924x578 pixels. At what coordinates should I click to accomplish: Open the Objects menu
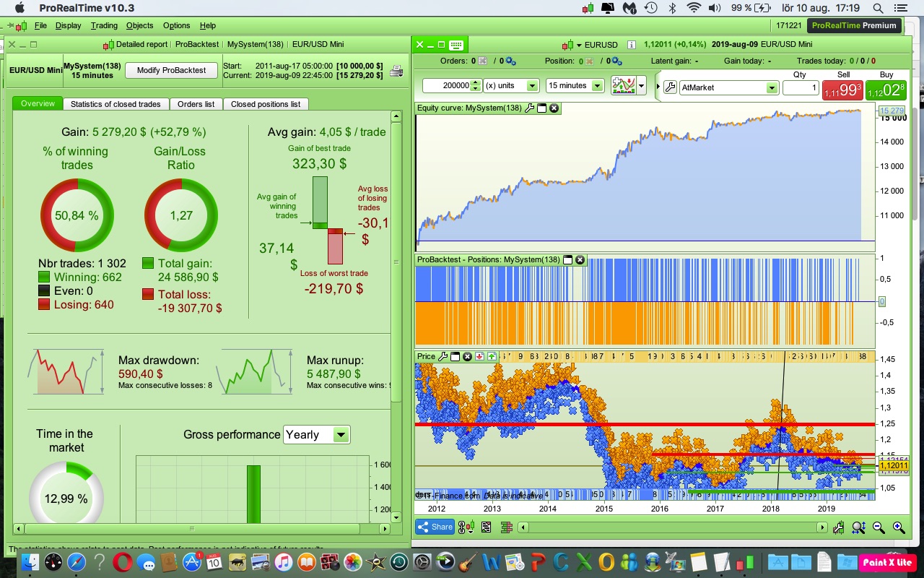point(140,25)
